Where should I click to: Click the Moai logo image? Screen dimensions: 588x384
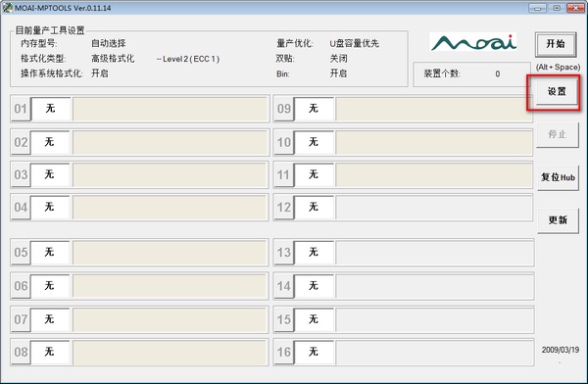[x=473, y=42]
